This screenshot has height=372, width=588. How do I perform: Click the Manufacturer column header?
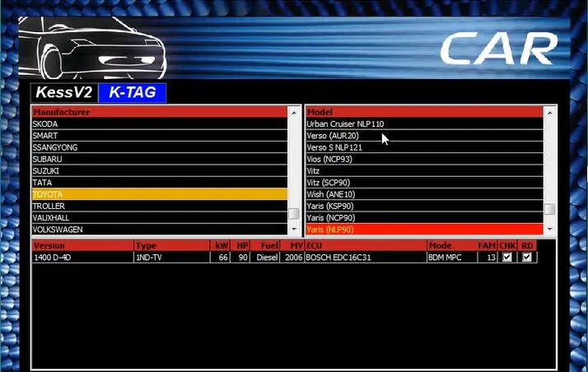click(160, 112)
